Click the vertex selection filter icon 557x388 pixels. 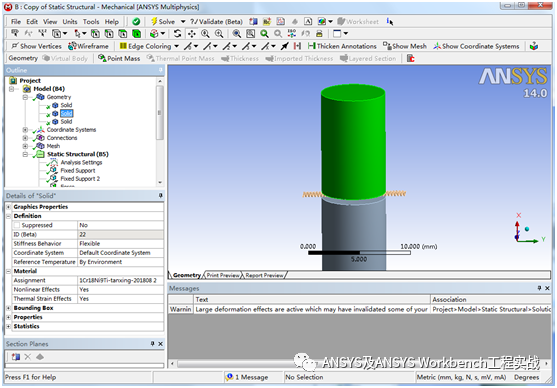tap(95, 34)
